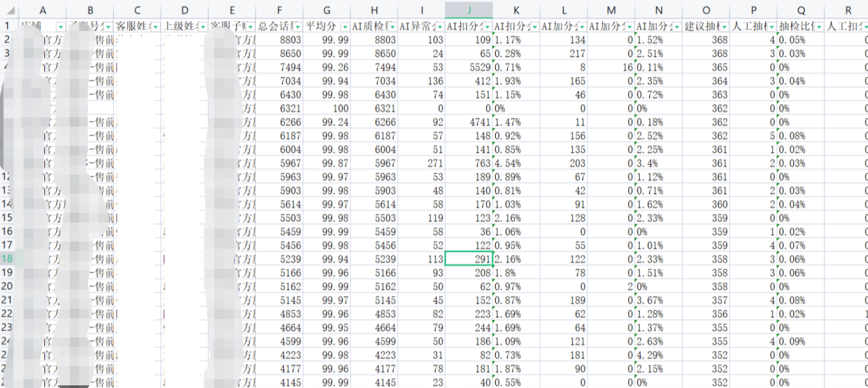
Task: Select entire column K by its header
Action: coord(516,10)
